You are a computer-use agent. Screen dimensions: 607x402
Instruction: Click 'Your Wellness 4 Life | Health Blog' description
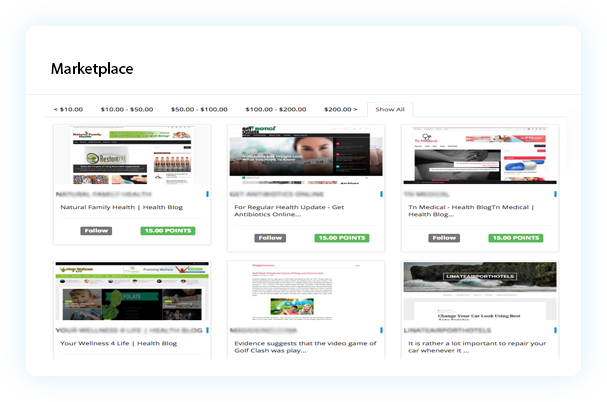pyautogui.click(x=118, y=344)
